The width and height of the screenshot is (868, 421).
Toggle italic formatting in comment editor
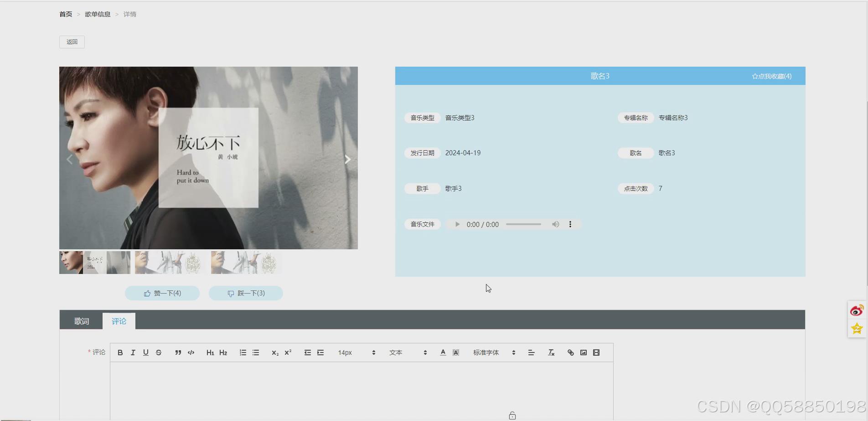(133, 353)
